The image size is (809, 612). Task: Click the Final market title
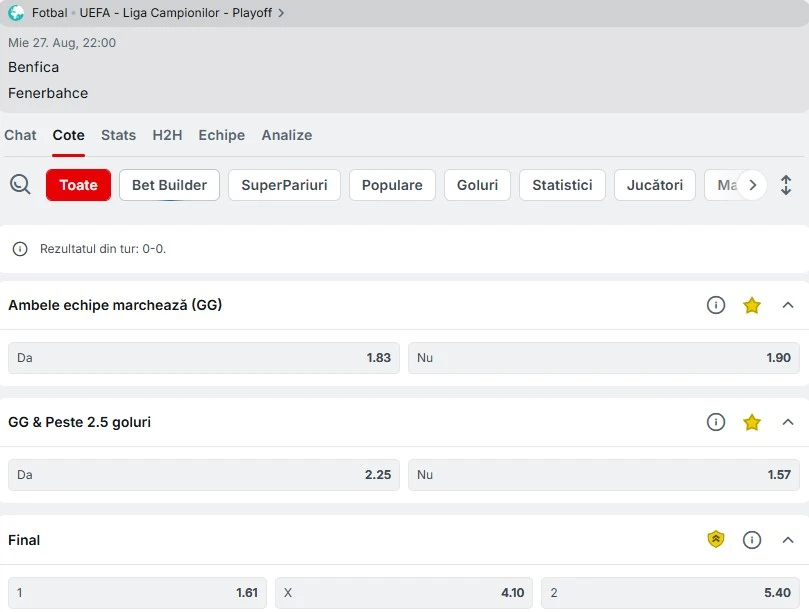click(24, 540)
